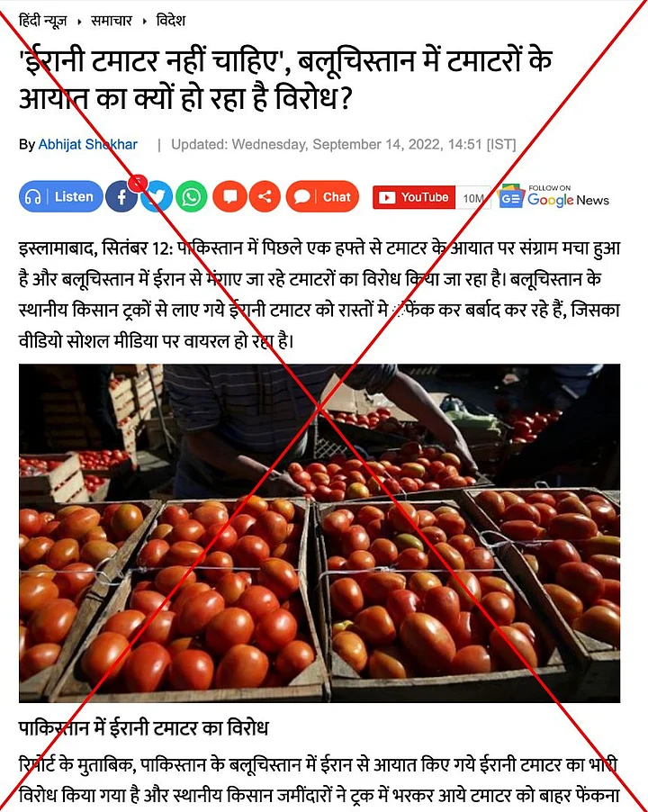Open comments via orange speech bubble icon
This screenshot has width=648, height=812.
coord(229,197)
